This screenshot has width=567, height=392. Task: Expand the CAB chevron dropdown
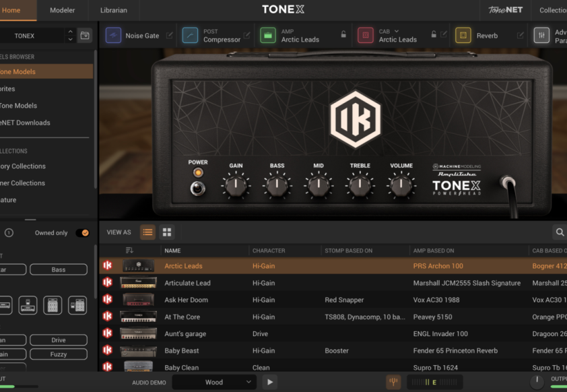[397, 31]
